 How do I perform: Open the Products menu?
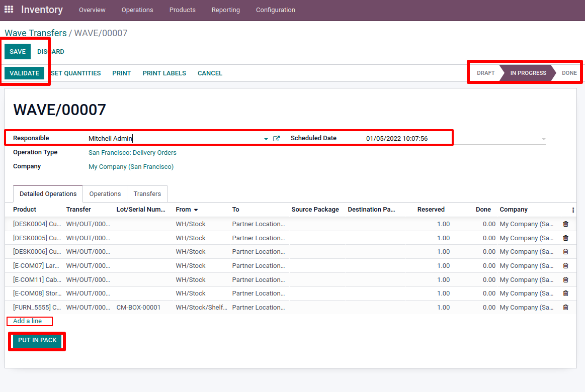pos(183,10)
